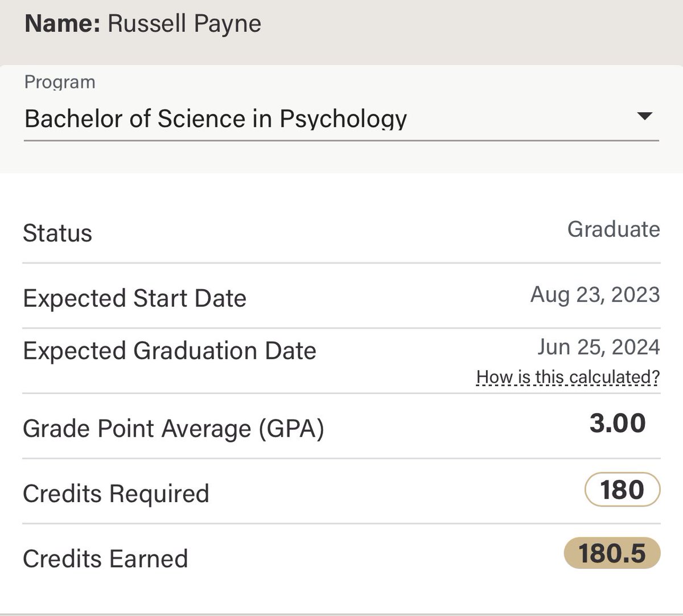Click the Program field label
Screen dimensions: 683x616
[60, 83]
